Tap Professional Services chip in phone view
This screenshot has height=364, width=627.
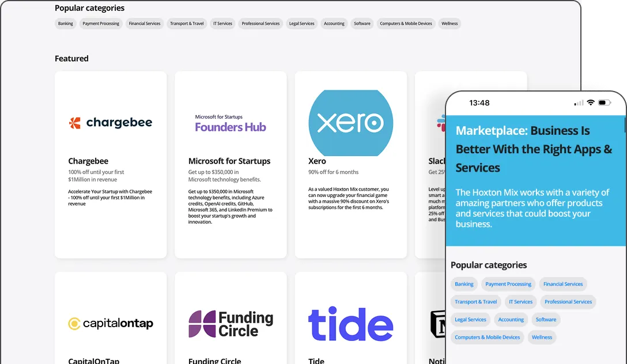click(568, 302)
